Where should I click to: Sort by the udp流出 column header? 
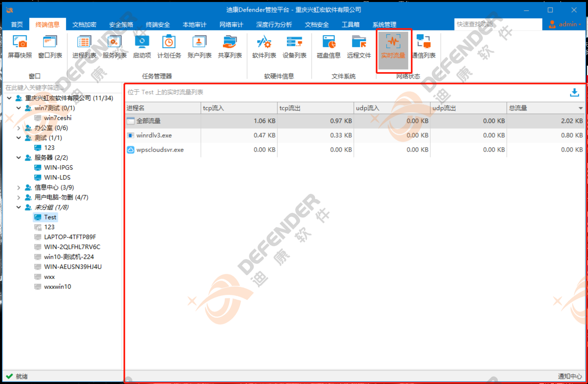point(468,108)
